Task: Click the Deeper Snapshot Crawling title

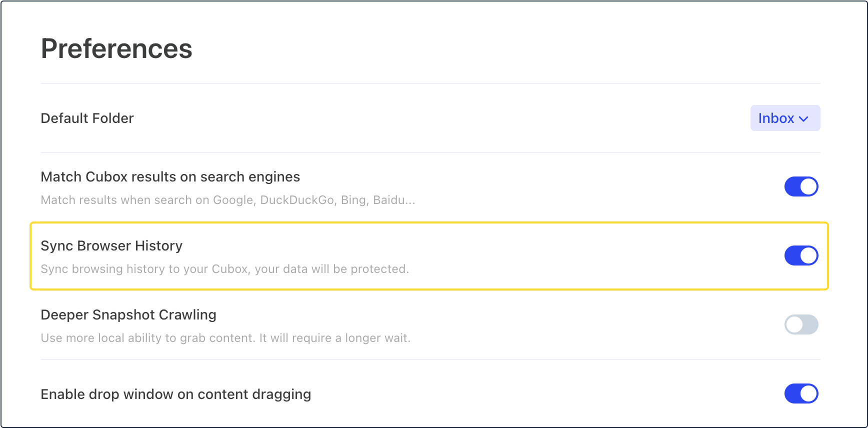Action: pos(128,315)
